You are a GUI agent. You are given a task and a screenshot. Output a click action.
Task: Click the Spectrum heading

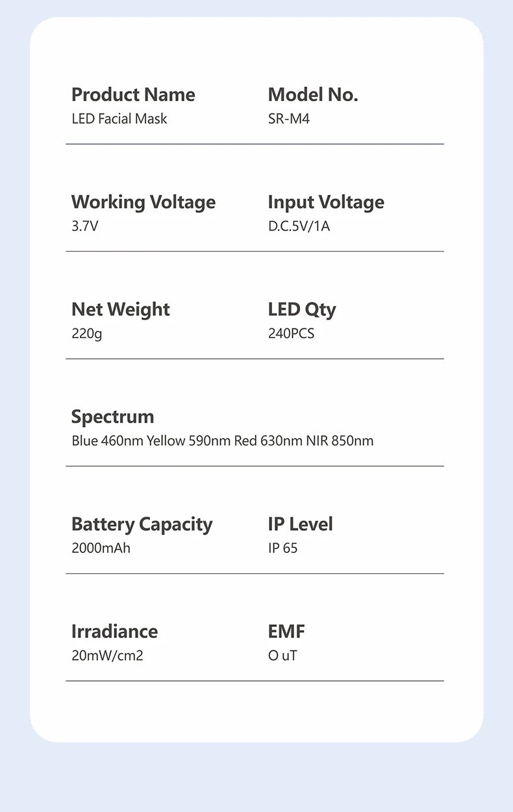coord(112,417)
